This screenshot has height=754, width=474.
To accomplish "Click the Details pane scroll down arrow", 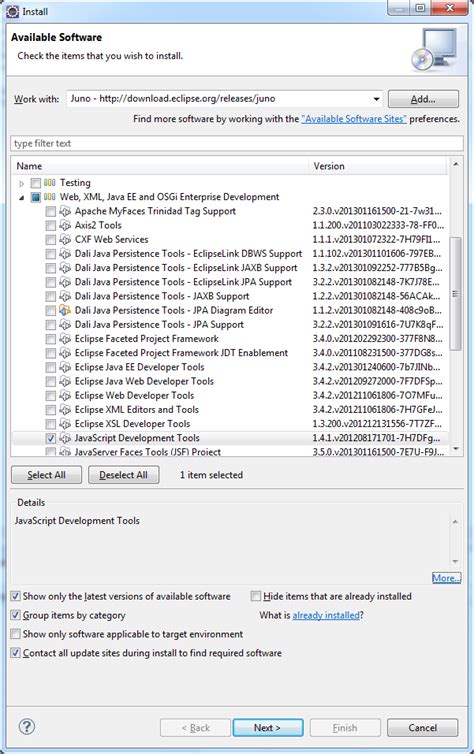I will pyautogui.click(x=455, y=561).
